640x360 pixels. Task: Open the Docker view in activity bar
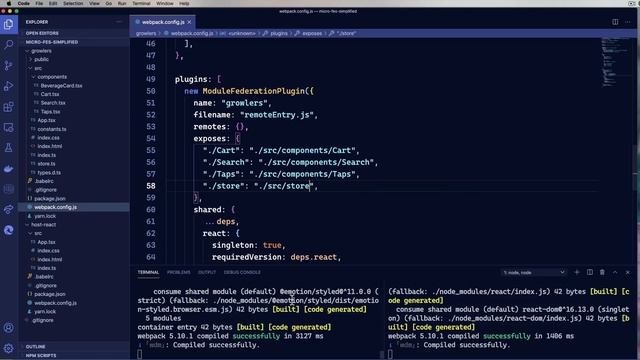9,169
